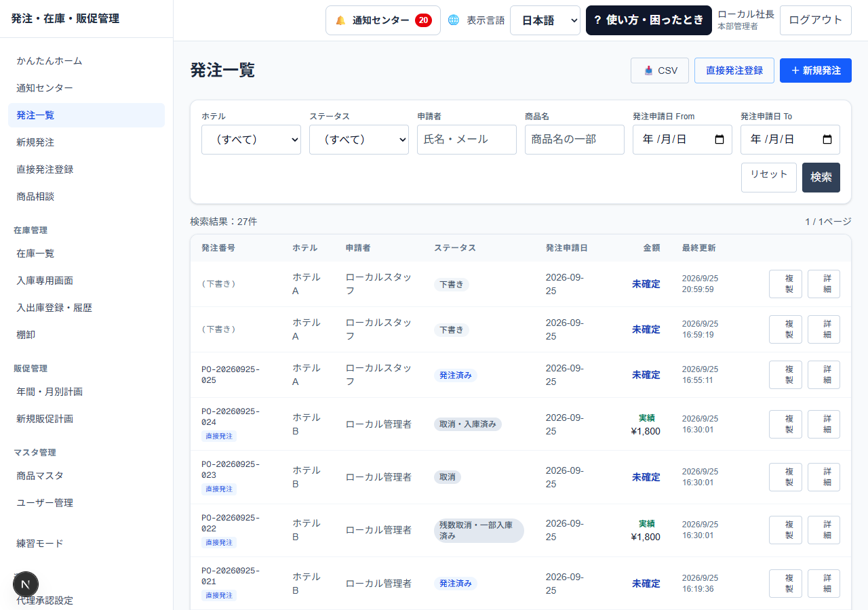Select 発注一覧 in sidebar

(86, 115)
